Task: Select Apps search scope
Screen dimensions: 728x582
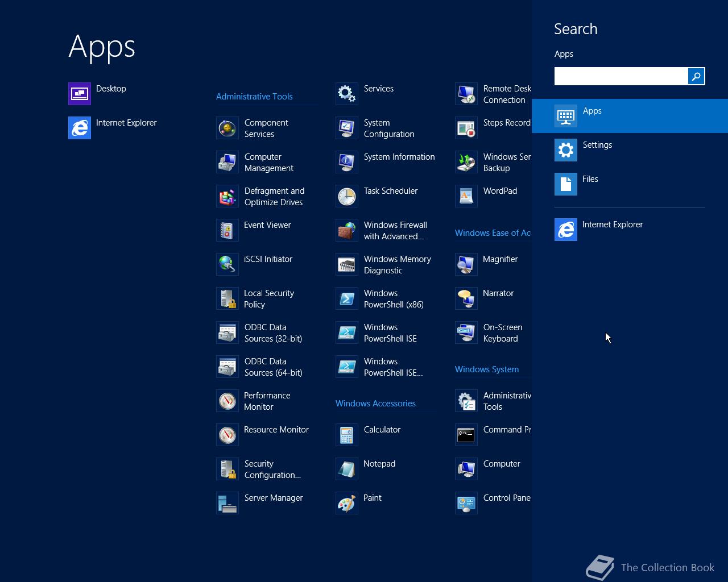Action: click(x=630, y=116)
